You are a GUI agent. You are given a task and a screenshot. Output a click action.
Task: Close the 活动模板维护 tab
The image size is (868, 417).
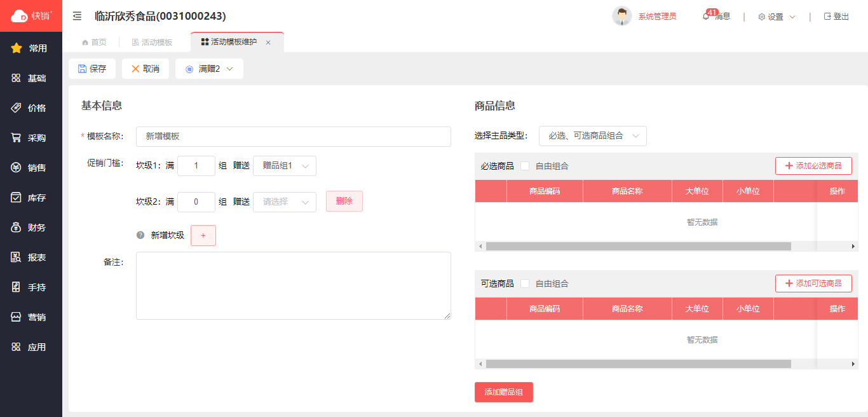point(268,43)
